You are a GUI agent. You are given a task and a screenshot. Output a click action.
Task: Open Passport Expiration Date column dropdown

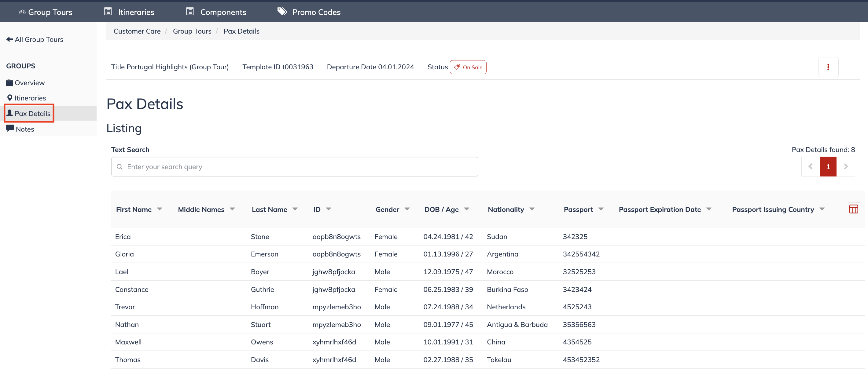pos(709,209)
